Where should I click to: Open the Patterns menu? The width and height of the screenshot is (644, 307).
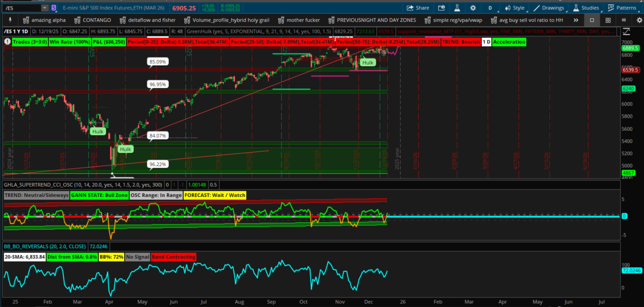622,8
